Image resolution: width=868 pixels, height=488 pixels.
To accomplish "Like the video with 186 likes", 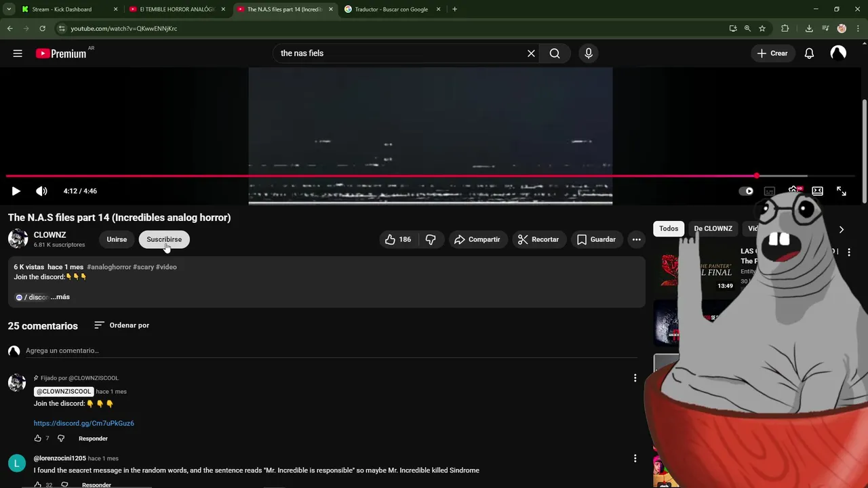I will 397,239.
